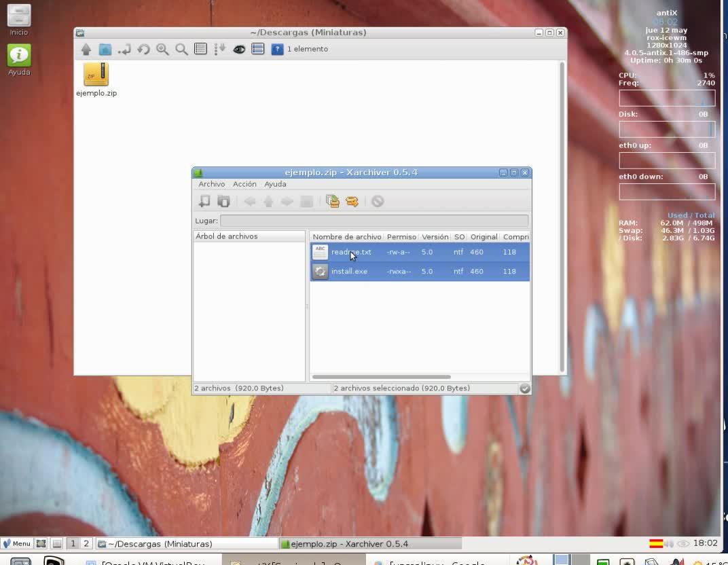This screenshot has height=565, width=728.
Task: Click the Lugar location field
Action: click(x=374, y=221)
